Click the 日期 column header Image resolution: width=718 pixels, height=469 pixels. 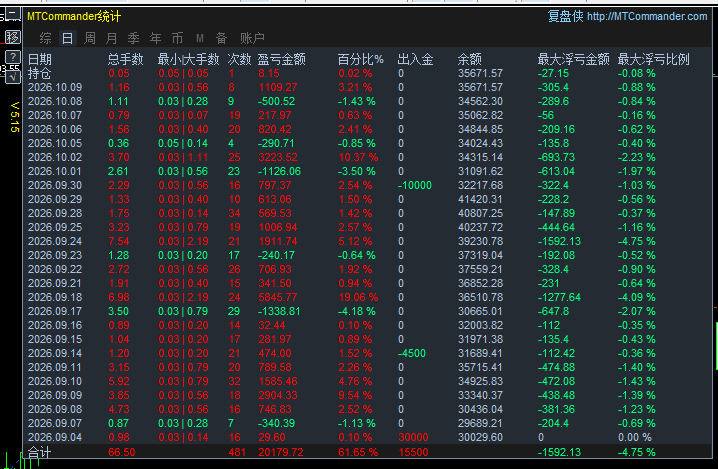40,59
